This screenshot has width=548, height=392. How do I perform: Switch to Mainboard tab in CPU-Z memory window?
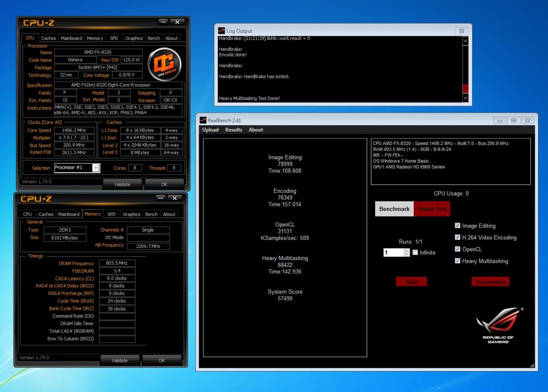pyautogui.click(x=69, y=214)
